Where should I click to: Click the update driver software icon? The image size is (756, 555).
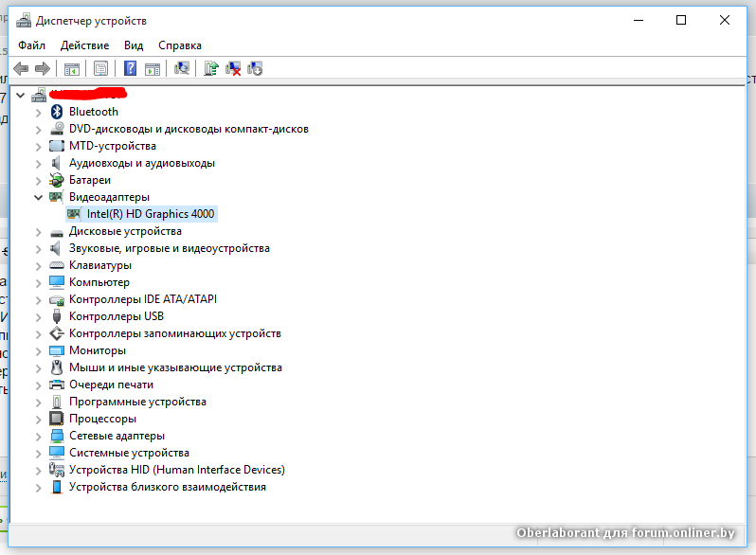[x=211, y=68]
